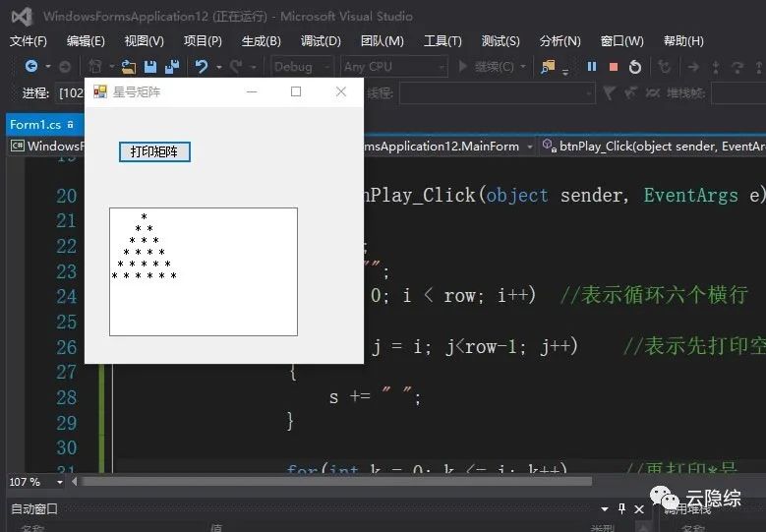The width and height of the screenshot is (766, 532).
Task: Expand the MainForm class navigation dropdown
Action: (x=530, y=147)
